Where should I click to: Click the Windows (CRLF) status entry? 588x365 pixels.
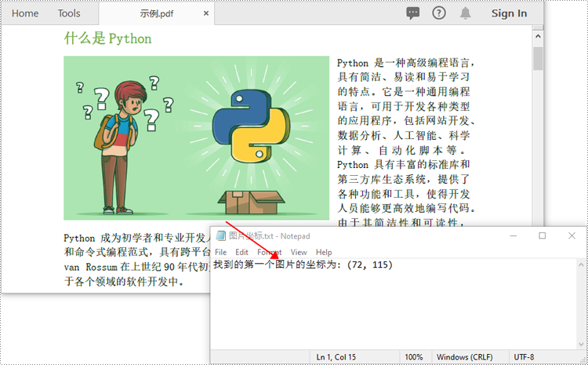[465, 357]
